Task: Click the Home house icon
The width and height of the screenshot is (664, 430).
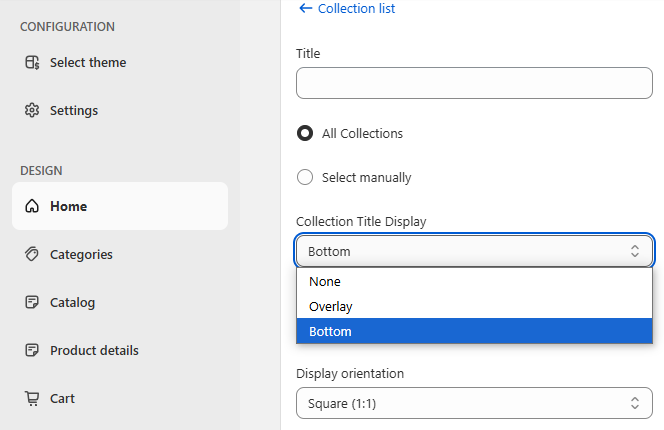Action: (x=32, y=206)
